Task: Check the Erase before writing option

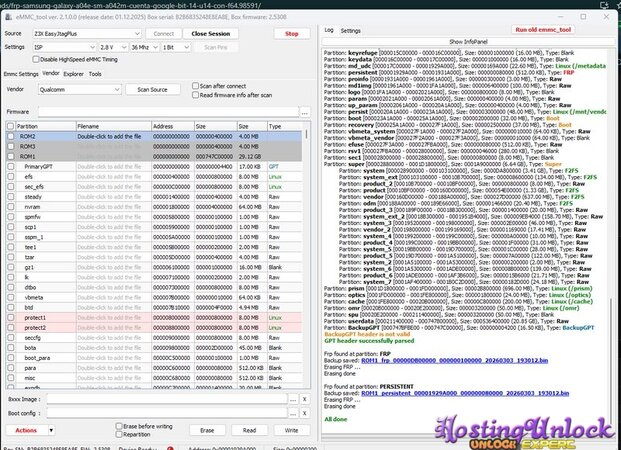Action: pyautogui.click(x=118, y=425)
